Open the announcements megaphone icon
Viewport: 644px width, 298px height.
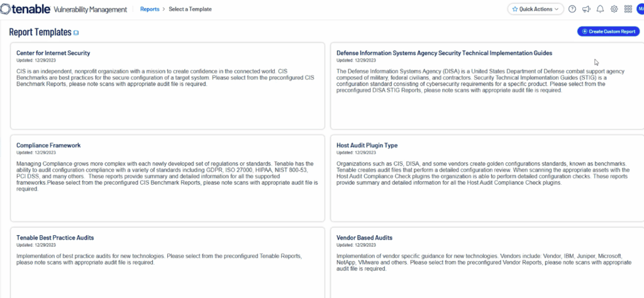pos(586,9)
